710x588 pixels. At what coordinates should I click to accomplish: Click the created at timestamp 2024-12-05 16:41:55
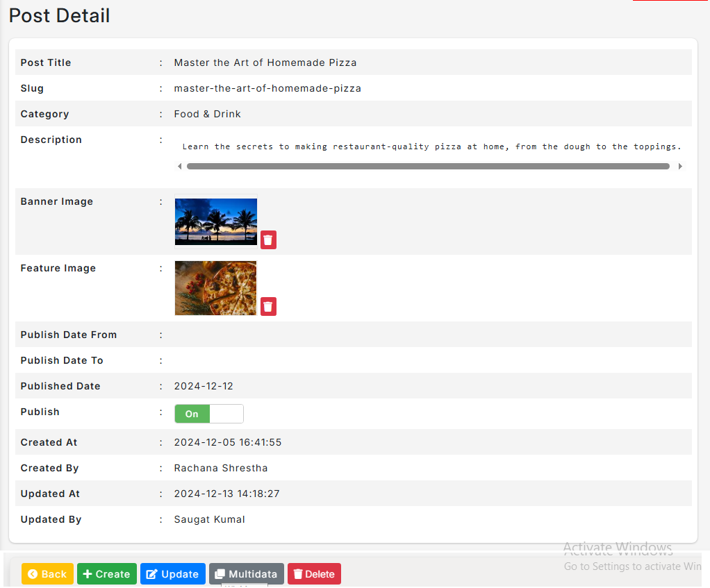[x=228, y=442]
